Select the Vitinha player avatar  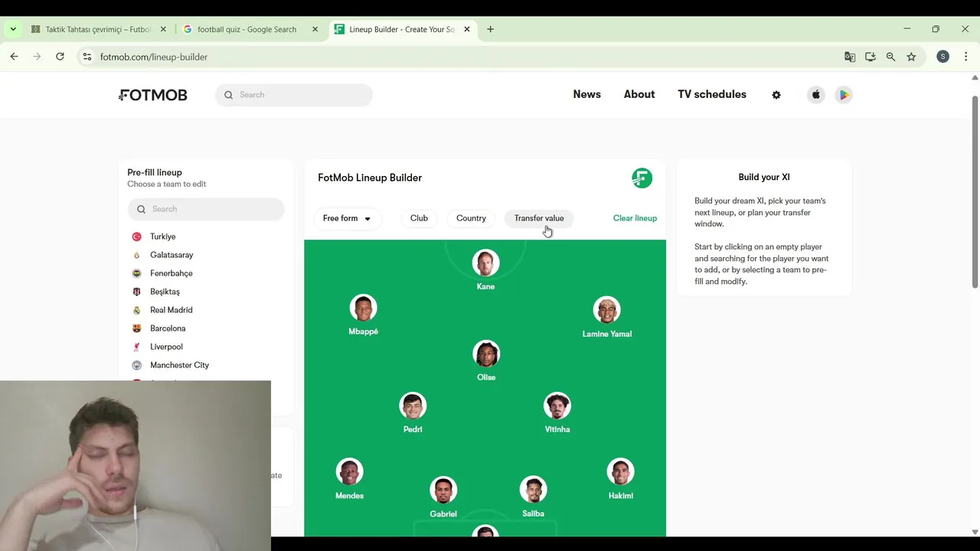click(557, 406)
